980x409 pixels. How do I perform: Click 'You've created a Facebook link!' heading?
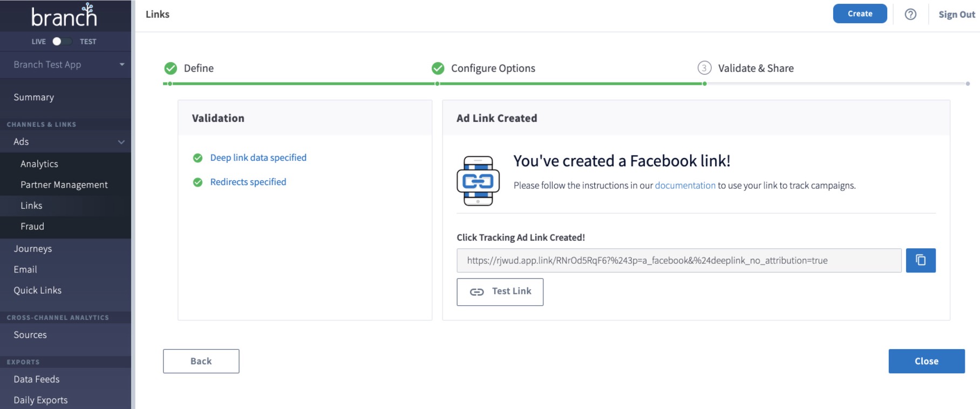coord(622,161)
